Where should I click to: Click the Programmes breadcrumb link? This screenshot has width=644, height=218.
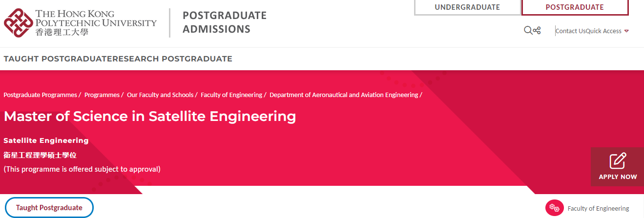click(102, 95)
